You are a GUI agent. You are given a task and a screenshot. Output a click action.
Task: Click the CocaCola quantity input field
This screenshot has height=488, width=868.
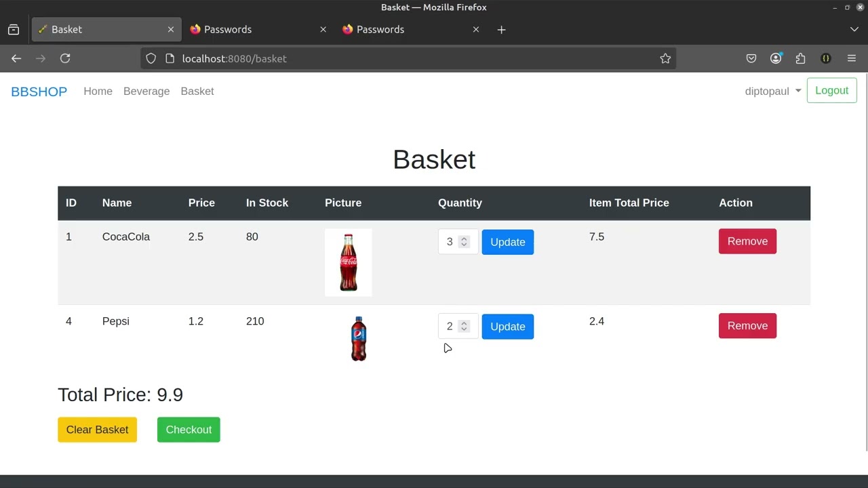pos(458,242)
